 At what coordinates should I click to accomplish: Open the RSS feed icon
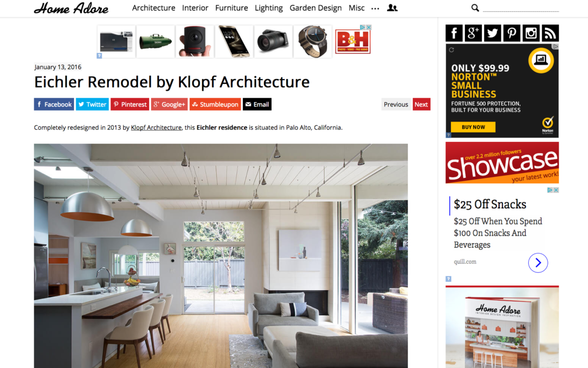[x=550, y=33]
